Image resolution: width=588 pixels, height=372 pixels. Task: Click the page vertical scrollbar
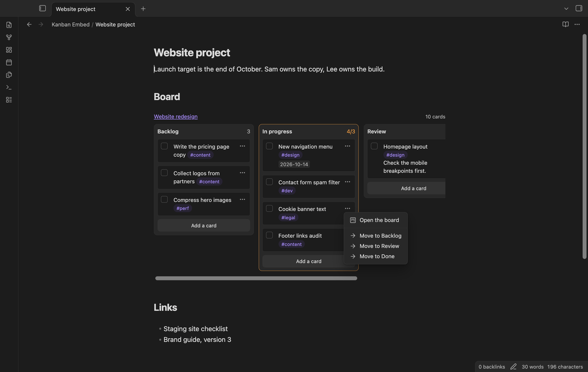click(x=584, y=146)
